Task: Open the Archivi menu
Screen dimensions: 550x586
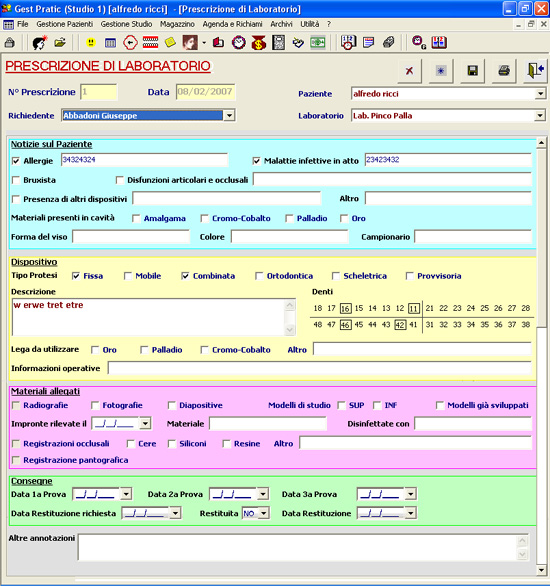Action: pyautogui.click(x=281, y=24)
